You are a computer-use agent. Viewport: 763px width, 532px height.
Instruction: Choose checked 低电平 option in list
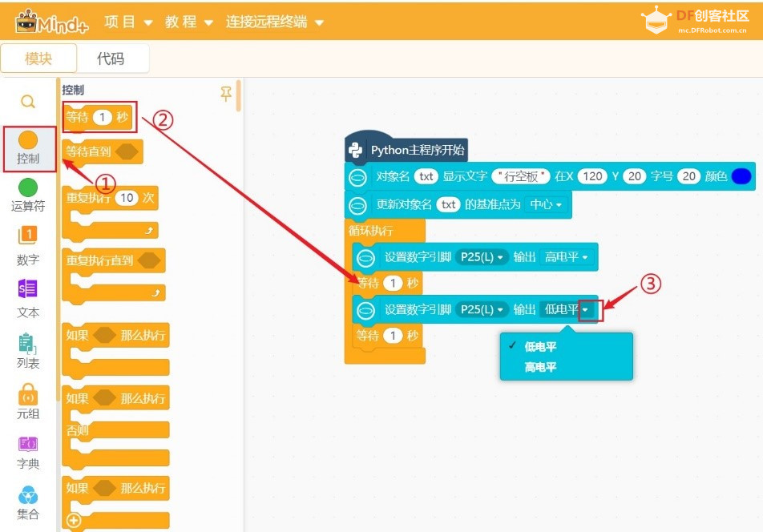540,347
